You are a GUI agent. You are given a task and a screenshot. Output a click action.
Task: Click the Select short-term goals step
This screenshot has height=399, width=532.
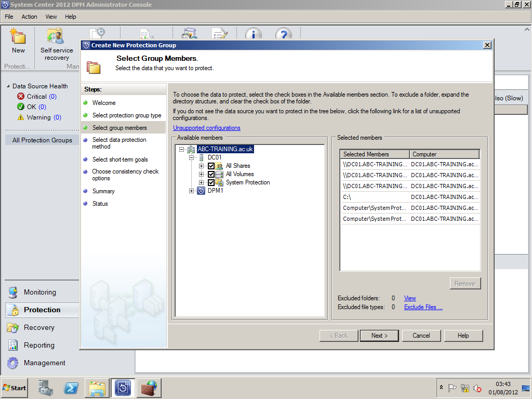tap(120, 159)
